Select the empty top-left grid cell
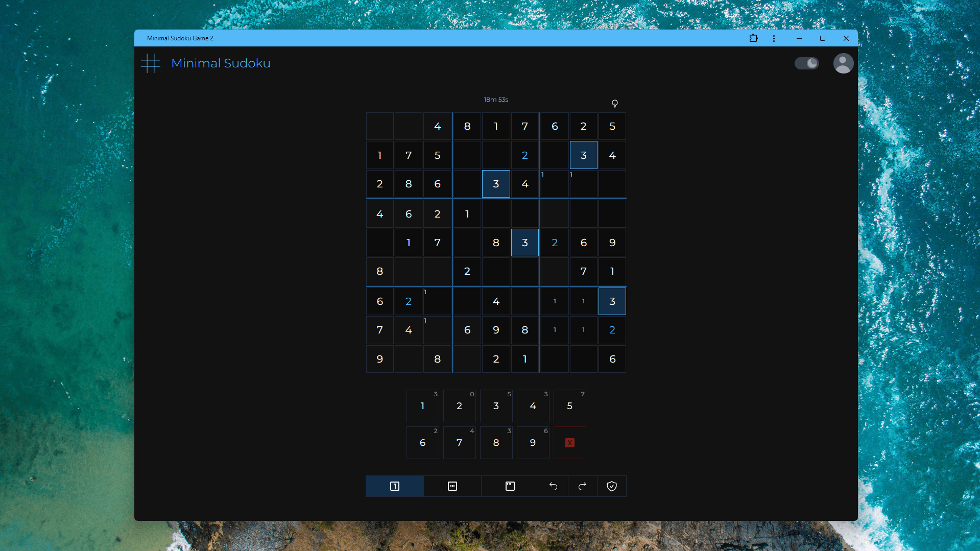 tap(379, 126)
